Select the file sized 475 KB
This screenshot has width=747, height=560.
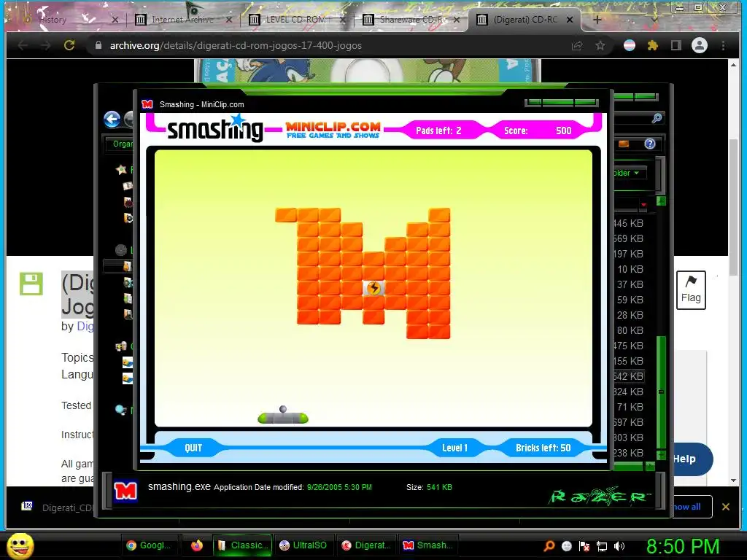click(x=628, y=346)
